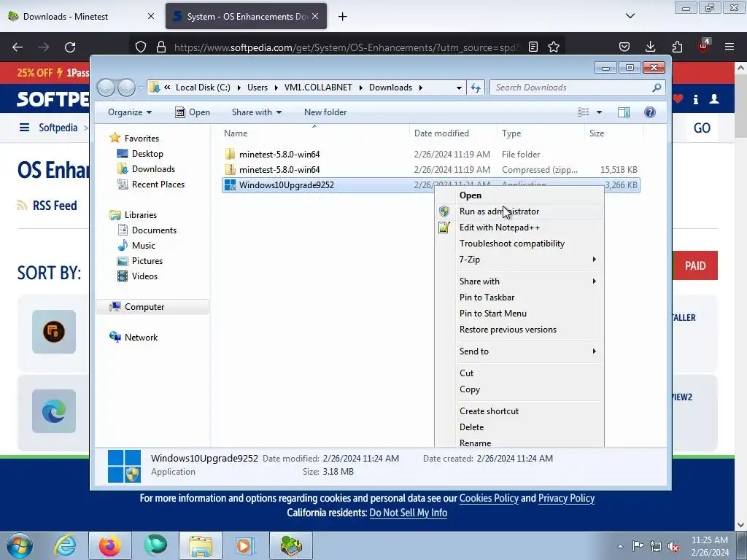Open the Pocket save icon

(624, 47)
